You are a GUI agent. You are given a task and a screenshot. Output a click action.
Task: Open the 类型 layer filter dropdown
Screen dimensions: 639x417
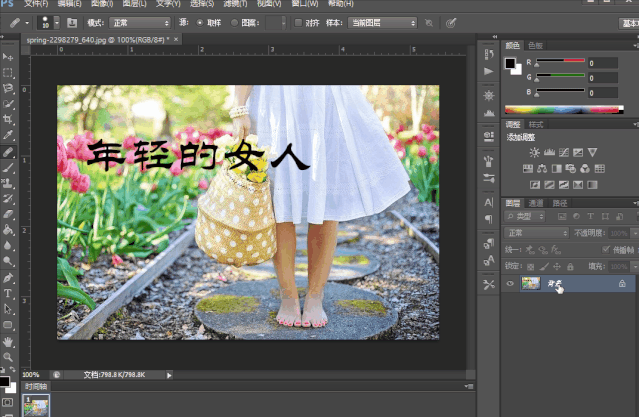tap(524, 216)
